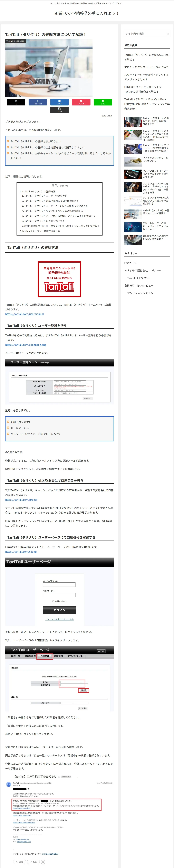
Task: Click the 顧客情報 tab in user page screenshot
Action: pyautogui.click(x=58, y=656)
